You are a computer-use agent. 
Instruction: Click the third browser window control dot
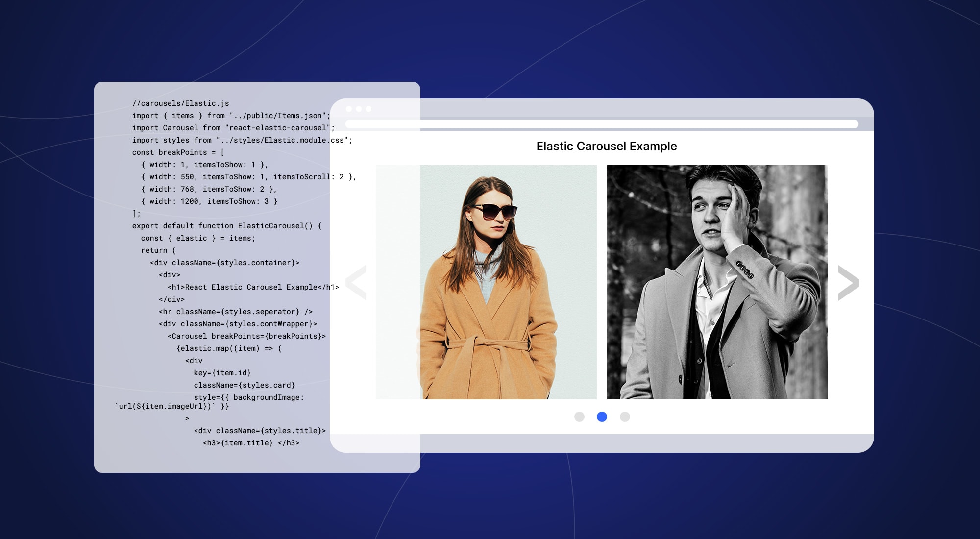tap(368, 109)
